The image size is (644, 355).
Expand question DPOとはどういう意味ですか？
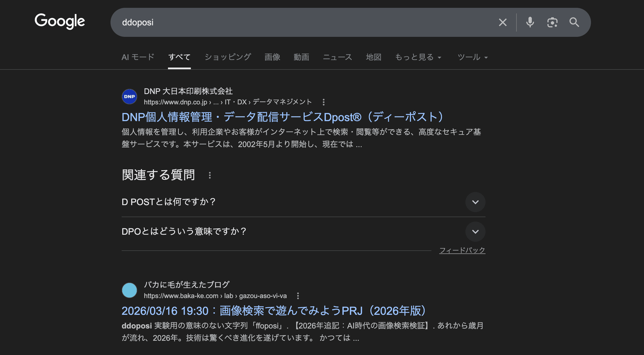475,232
